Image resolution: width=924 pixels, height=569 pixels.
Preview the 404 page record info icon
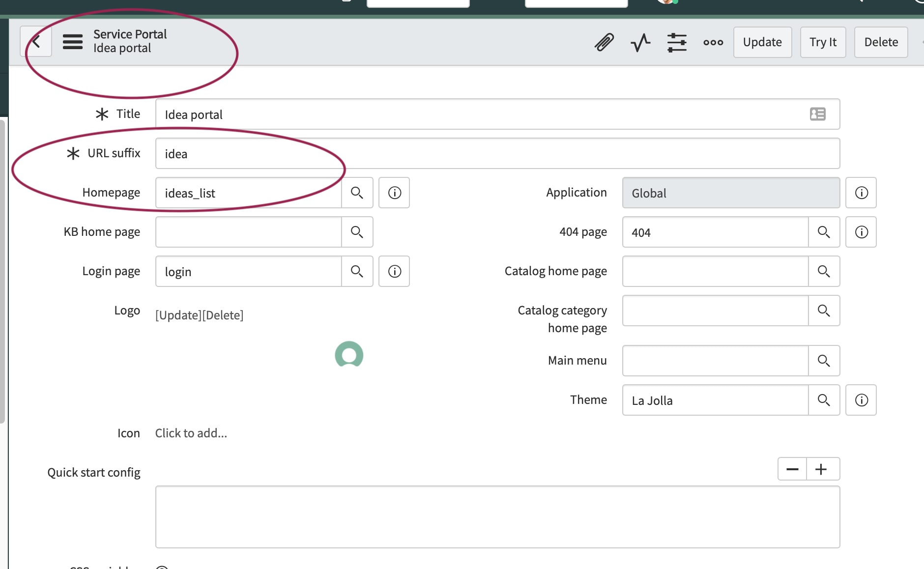click(x=861, y=232)
